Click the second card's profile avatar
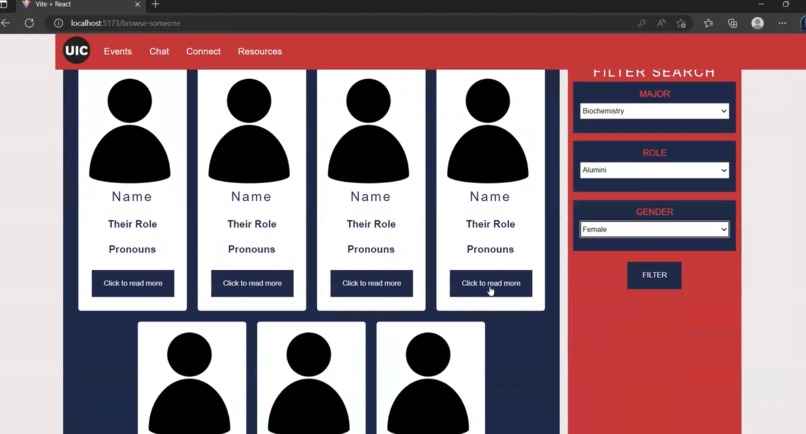806x434 pixels. tap(249, 130)
